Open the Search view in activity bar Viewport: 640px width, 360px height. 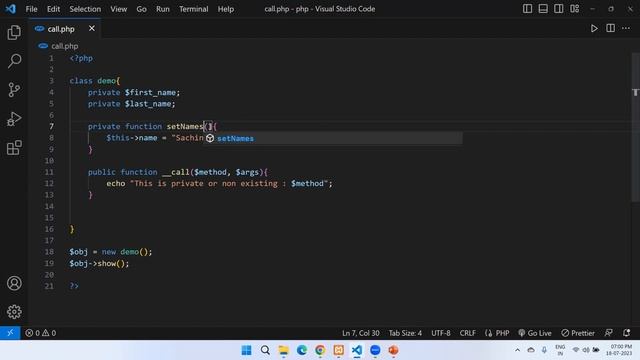tap(14, 61)
